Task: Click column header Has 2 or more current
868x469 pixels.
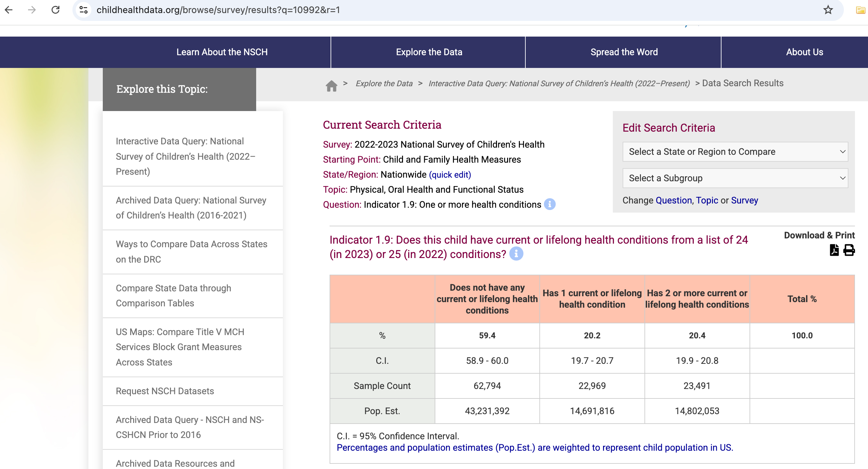Action: (697, 299)
